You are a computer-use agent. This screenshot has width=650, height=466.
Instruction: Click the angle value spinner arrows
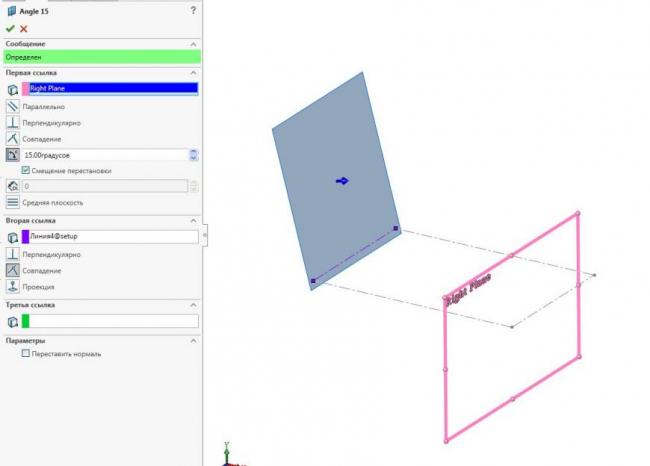click(194, 155)
